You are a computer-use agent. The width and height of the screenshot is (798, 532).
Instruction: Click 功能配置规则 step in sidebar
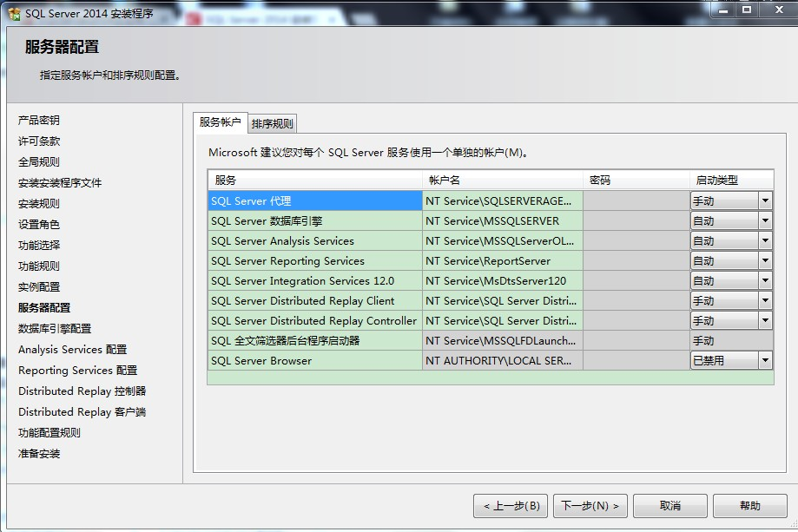49,433
